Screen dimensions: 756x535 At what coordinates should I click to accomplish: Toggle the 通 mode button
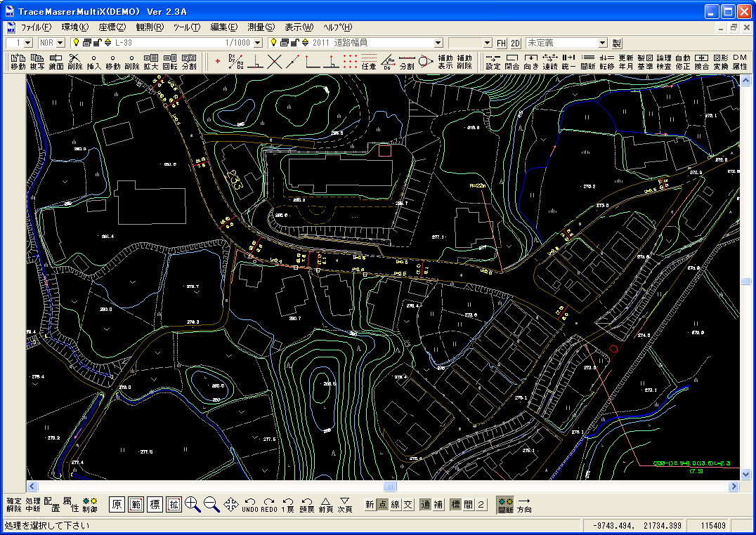point(425,505)
